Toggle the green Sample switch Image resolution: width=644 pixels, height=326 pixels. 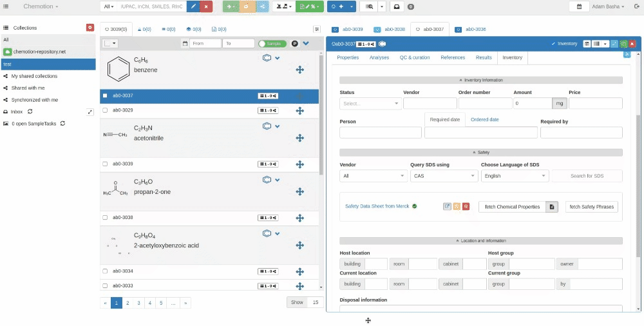[271, 43]
